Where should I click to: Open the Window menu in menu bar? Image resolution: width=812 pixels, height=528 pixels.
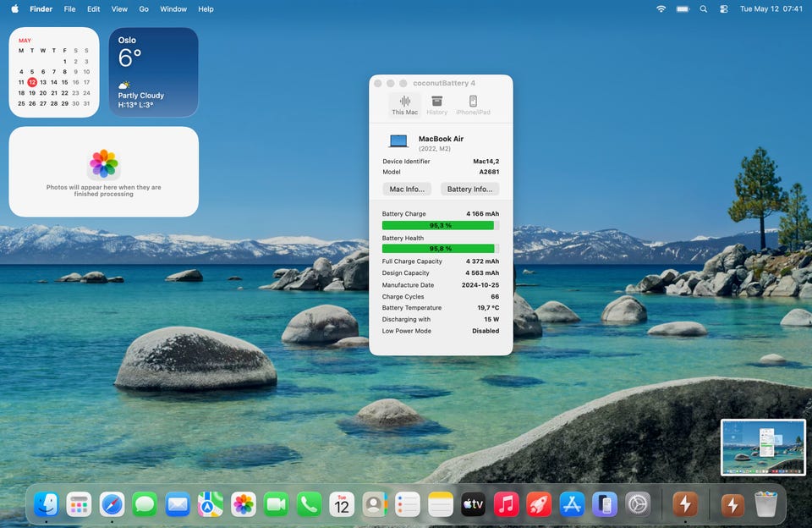173,8
